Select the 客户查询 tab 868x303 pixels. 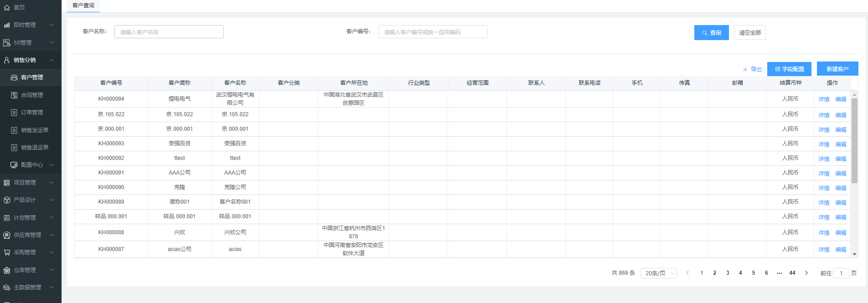[83, 5]
